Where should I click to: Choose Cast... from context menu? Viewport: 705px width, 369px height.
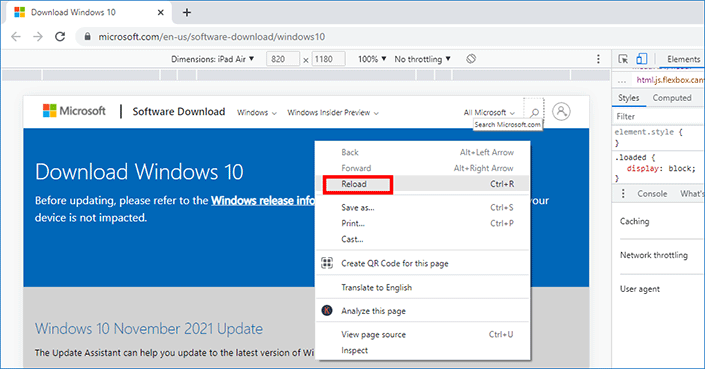423,239
